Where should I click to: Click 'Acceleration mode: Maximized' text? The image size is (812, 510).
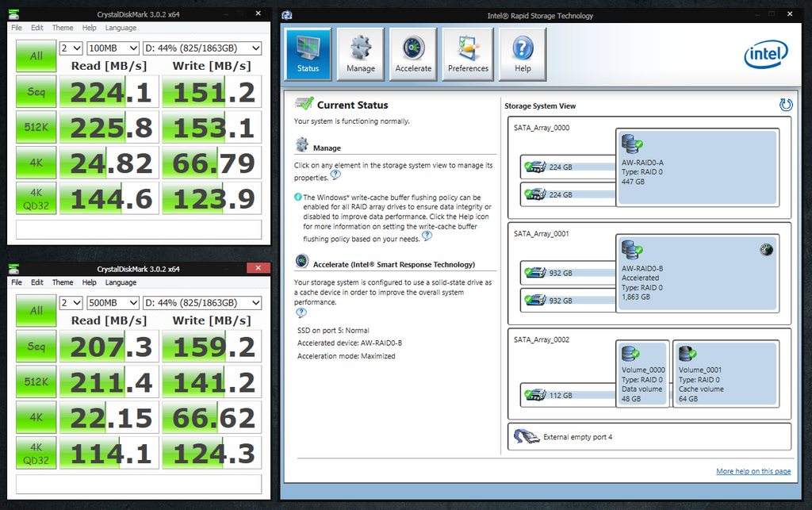coord(346,356)
